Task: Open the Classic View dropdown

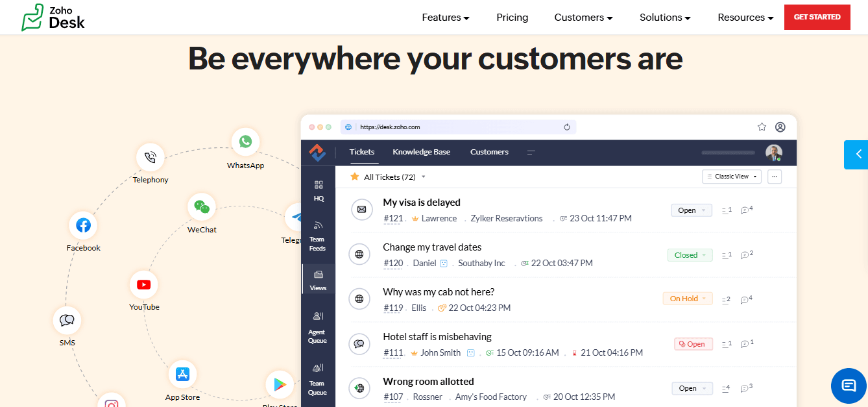Action: pos(732,177)
